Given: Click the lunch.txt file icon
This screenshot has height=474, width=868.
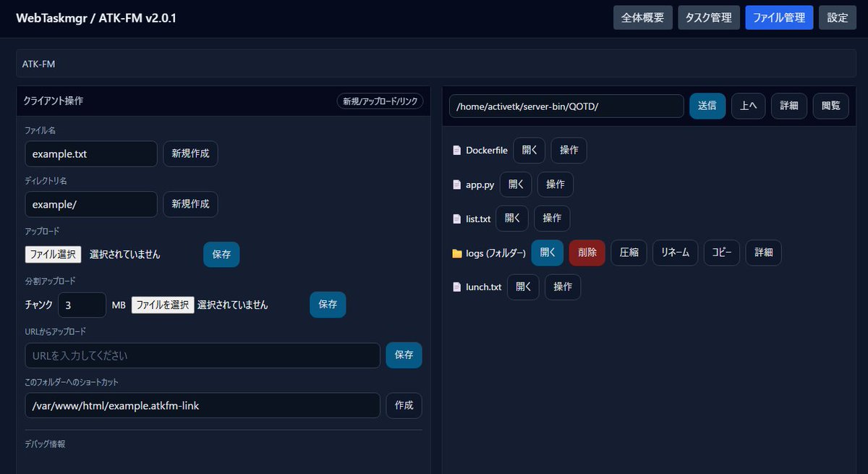Looking at the screenshot, I should (456, 287).
